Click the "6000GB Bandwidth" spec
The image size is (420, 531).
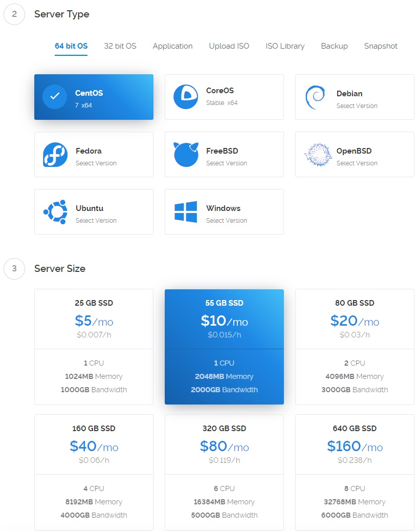[x=355, y=515]
